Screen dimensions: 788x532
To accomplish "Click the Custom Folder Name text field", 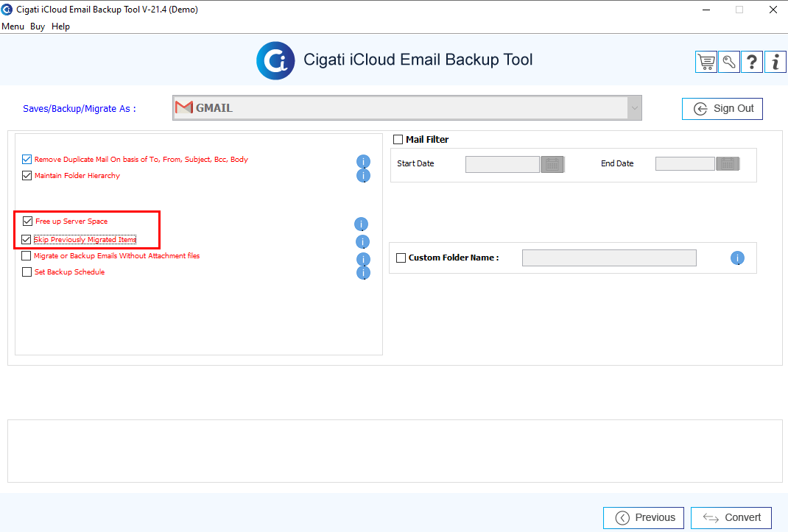I will [x=609, y=258].
